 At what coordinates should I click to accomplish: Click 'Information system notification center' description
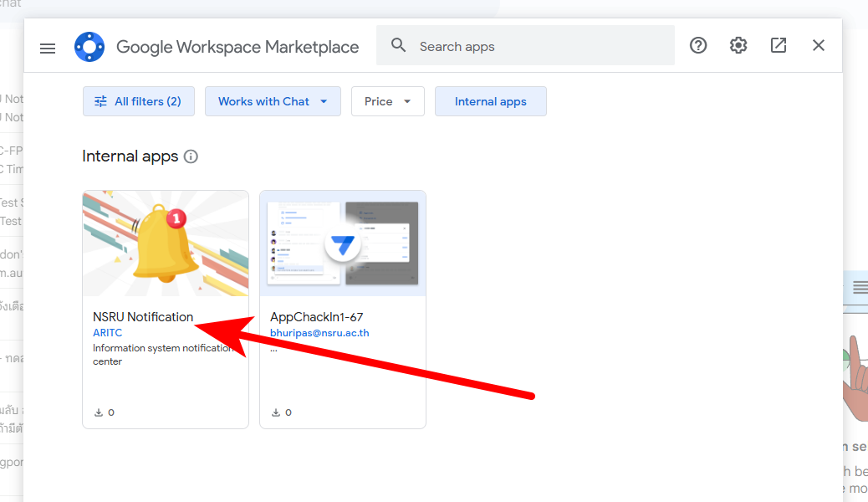pos(163,355)
